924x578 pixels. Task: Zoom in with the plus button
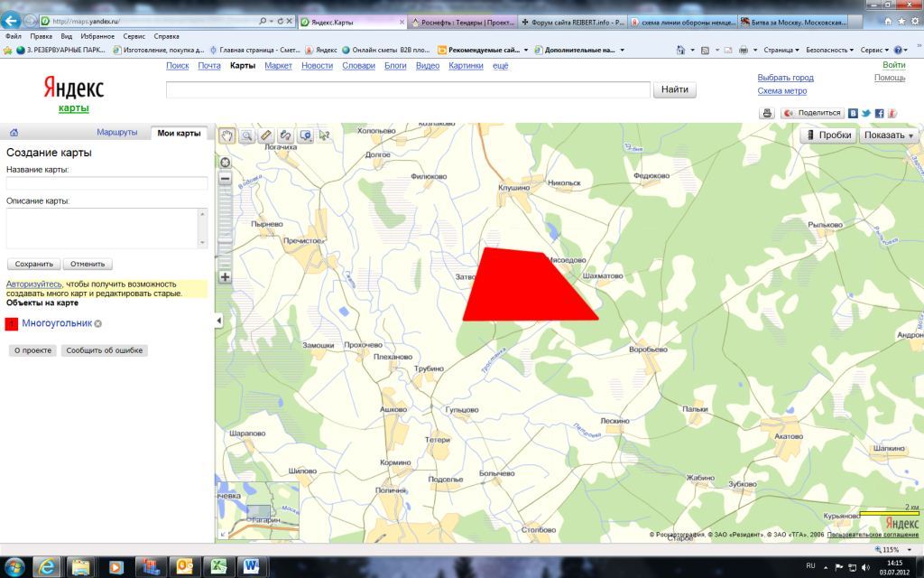225,276
